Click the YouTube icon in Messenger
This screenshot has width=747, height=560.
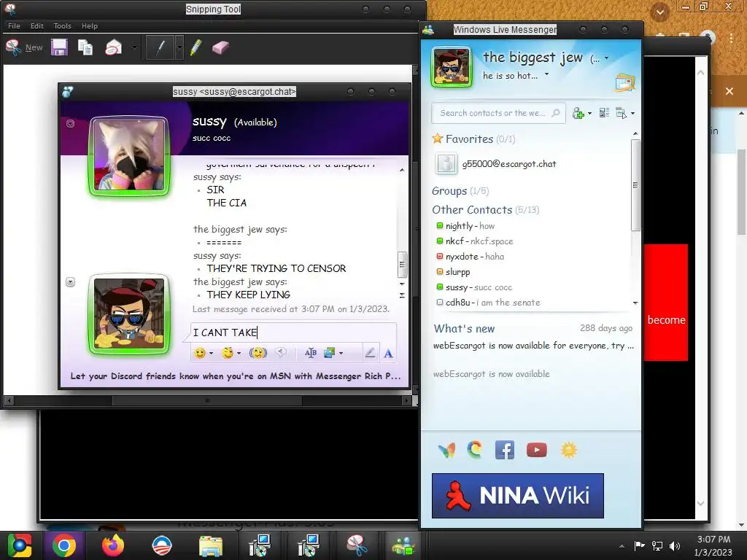click(x=536, y=450)
